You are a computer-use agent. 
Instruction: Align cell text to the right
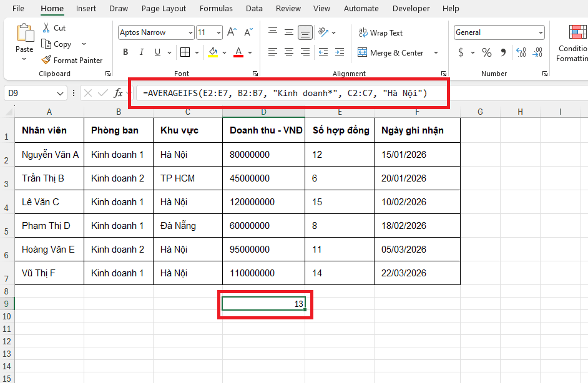point(305,52)
